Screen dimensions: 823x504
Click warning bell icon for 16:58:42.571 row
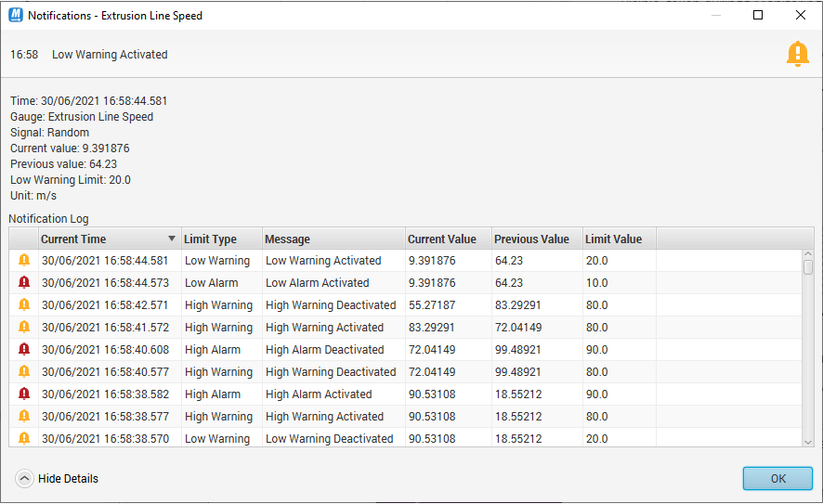pyautogui.click(x=24, y=305)
